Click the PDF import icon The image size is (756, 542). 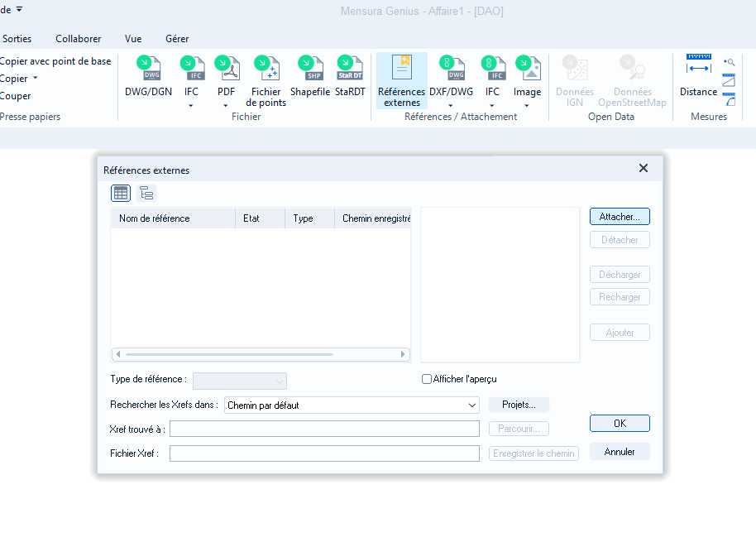(x=226, y=68)
